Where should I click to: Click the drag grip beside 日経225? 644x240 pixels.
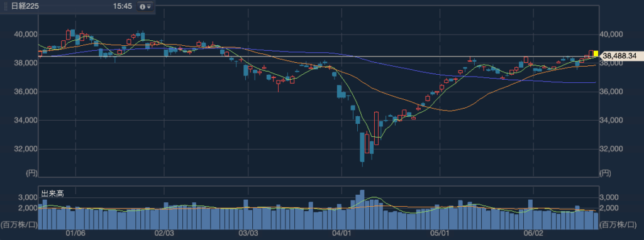5,6
